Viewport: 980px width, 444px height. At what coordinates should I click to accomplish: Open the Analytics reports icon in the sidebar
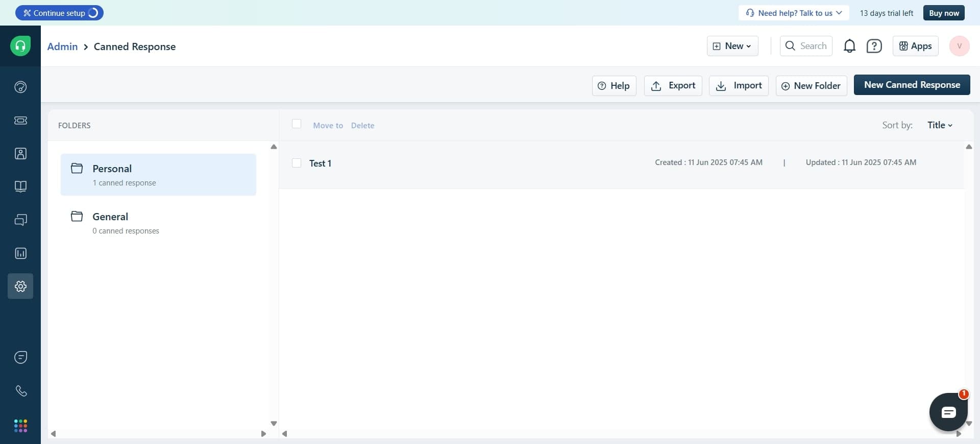(20, 253)
